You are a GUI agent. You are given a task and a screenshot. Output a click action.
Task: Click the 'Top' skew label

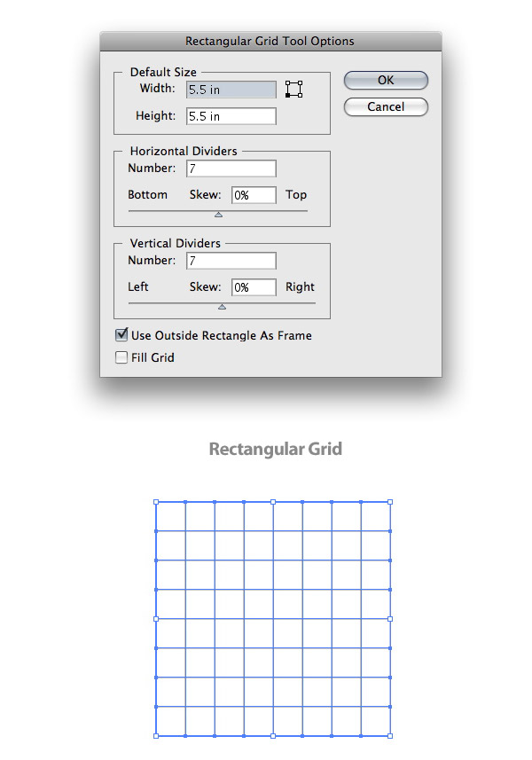pos(296,195)
